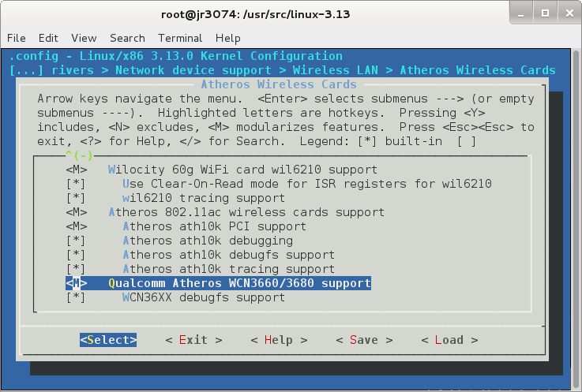Open the File menu
Screen dimensions: 582x392
(x=17, y=38)
